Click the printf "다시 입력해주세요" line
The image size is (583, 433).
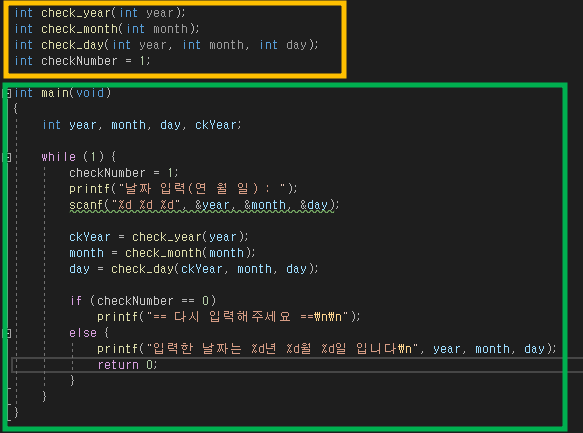click(x=229, y=317)
